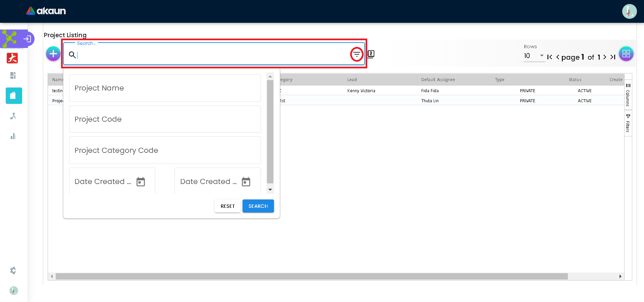Click the filter panel scroll down arrow

click(x=270, y=190)
